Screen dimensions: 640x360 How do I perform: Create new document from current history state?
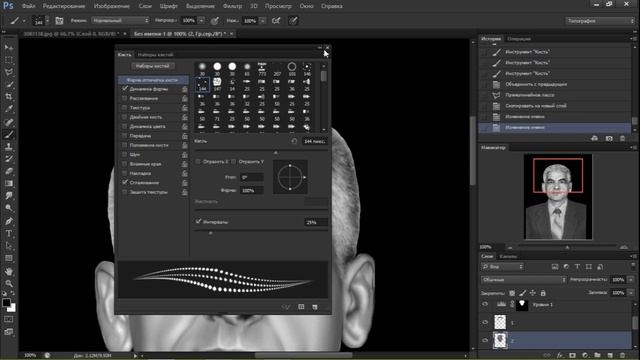[x=595, y=139]
